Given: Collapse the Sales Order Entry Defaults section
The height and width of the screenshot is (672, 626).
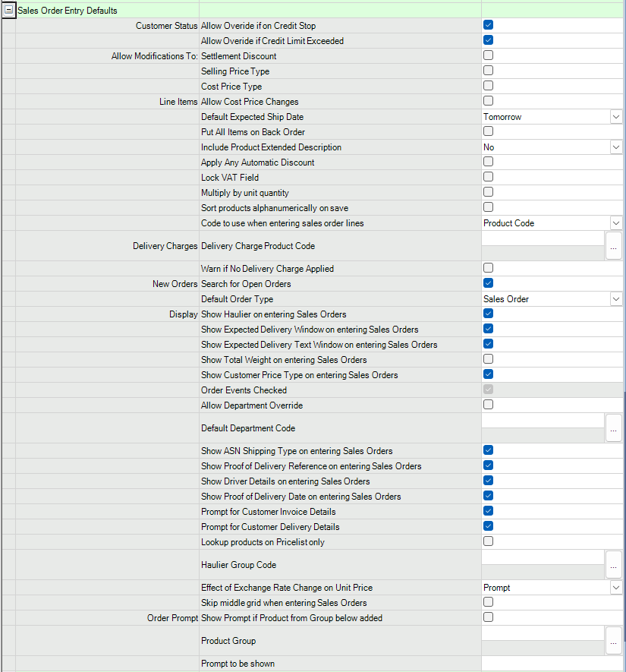Looking at the screenshot, I should pyautogui.click(x=8, y=11).
